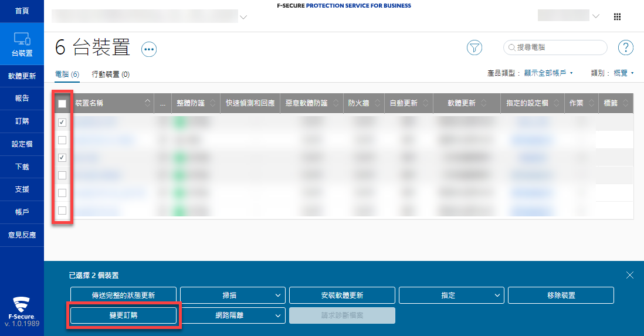644x336 pixels.
Task: Uncheck the first device row checkbox
Action: pos(62,122)
